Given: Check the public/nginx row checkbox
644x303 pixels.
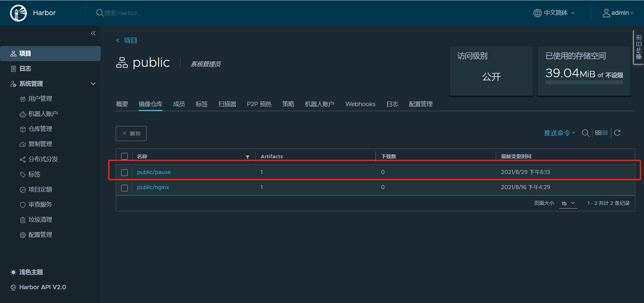Looking at the screenshot, I should [x=124, y=188].
